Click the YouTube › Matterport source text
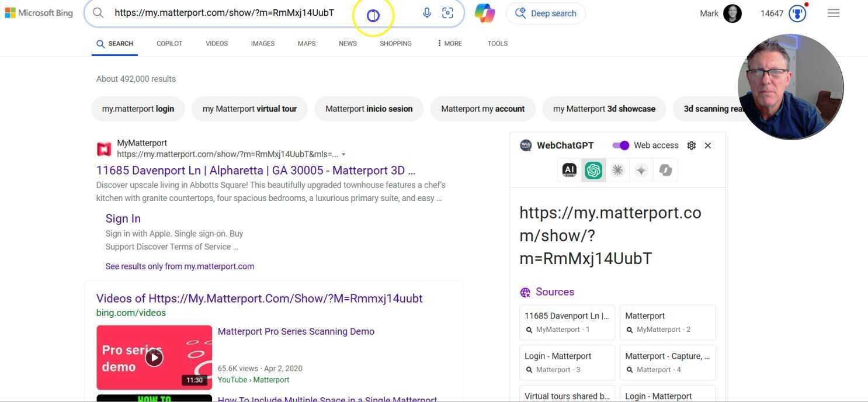The width and height of the screenshot is (868, 402). pos(254,380)
